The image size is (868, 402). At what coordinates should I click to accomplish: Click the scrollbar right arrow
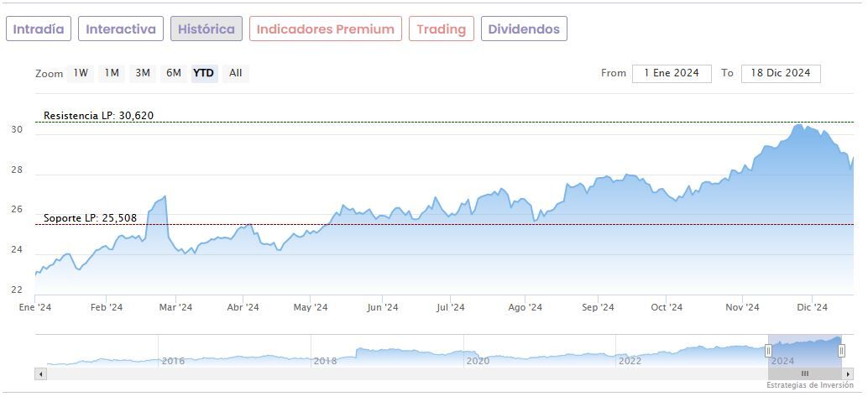point(848,373)
